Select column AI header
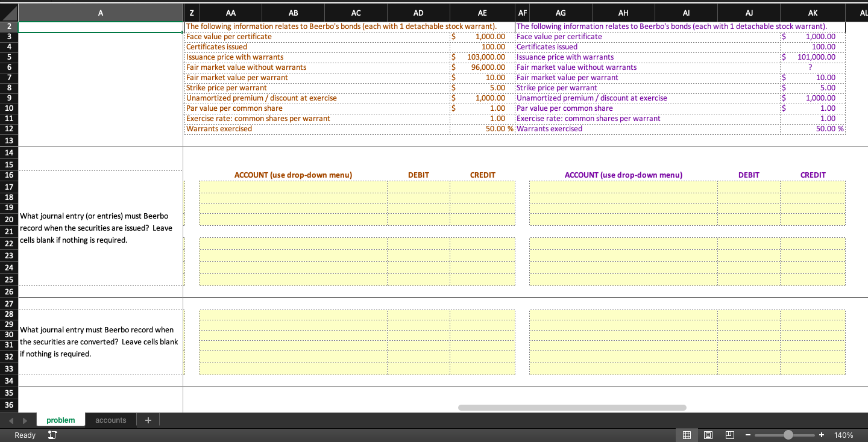Screen dimensions: 868x442 coord(686,13)
